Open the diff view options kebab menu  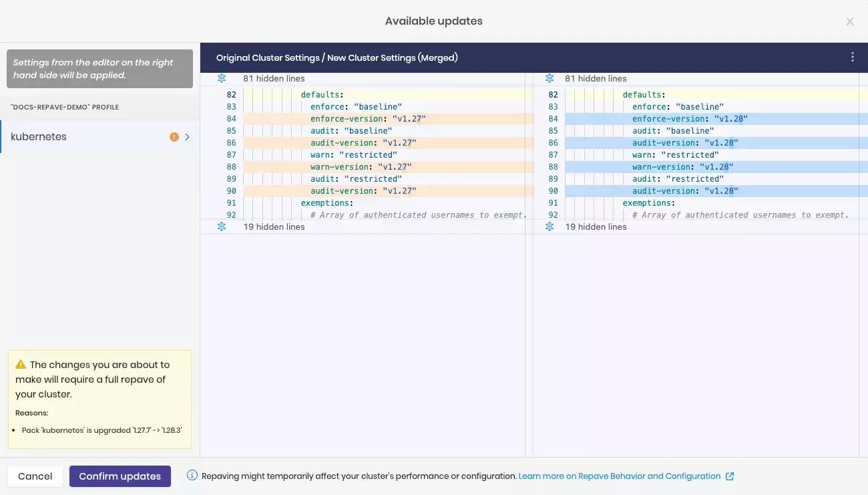tap(852, 57)
